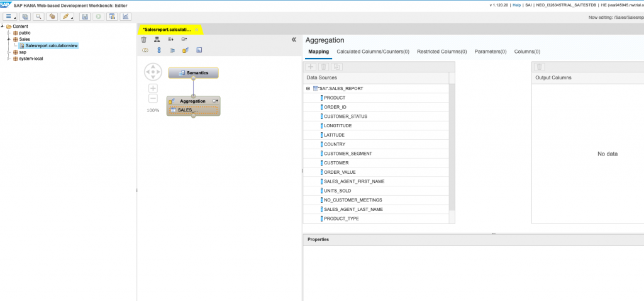Select Salesreport.calculationview in the tree
Viewport: 644px width, 301px height.
[x=52, y=45]
